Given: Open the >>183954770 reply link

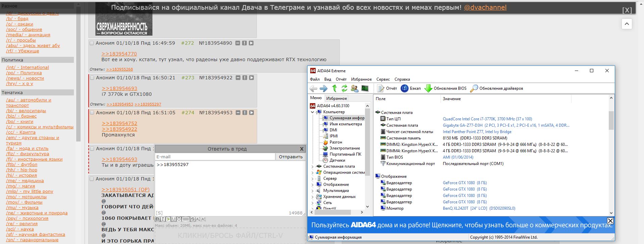Looking at the screenshot, I should click(119, 54).
